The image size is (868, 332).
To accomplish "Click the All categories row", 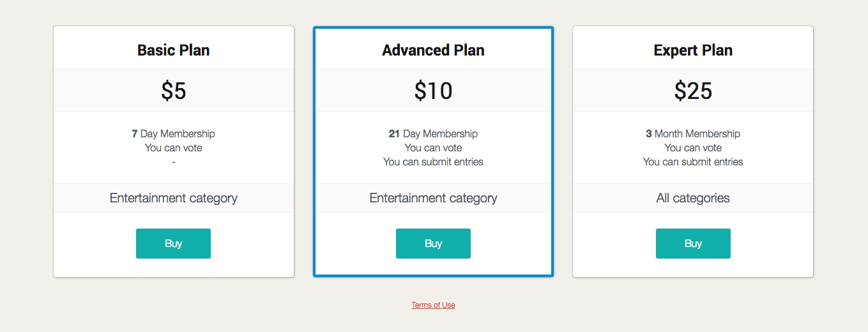I will pos(693,198).
